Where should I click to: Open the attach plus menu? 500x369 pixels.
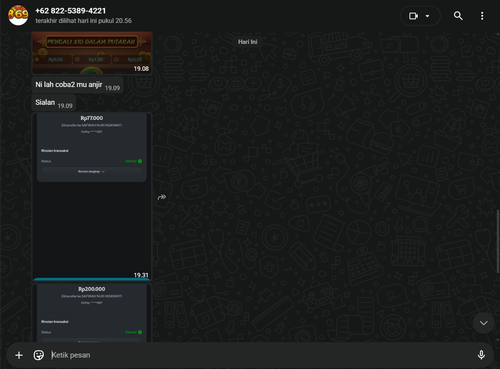[19, 355]
